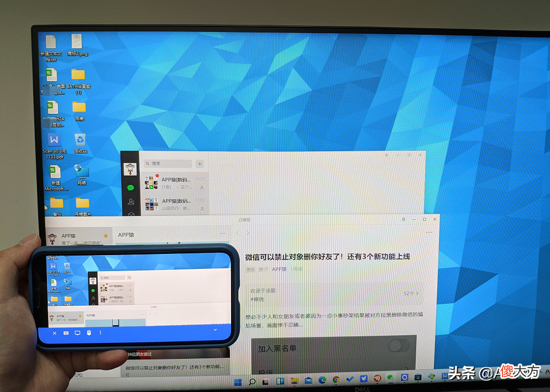This screenshot has height=392, width=550.
Task: Open Task View on taskbar
Action: pyautogui.click(x=265, y=382)
